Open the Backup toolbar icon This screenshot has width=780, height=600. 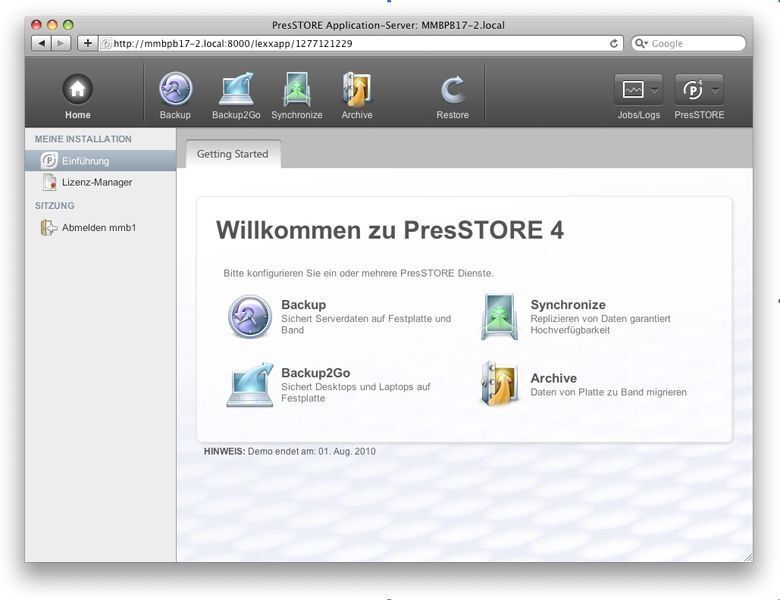175,96
